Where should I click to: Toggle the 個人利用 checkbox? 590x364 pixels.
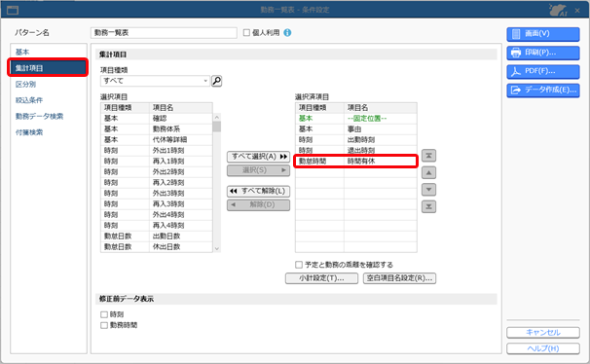point(246,33)
